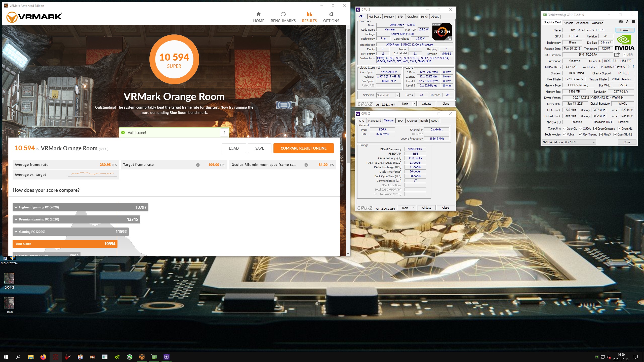
Task: Toggle CUDA checkbox in GPU-Z
Action: 581,128
